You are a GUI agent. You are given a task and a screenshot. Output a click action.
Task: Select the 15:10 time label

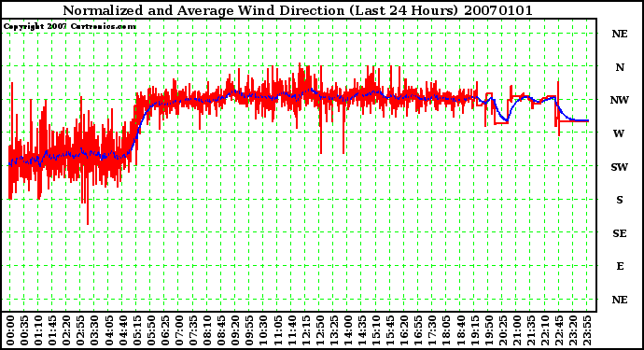(x=376, y=330)
